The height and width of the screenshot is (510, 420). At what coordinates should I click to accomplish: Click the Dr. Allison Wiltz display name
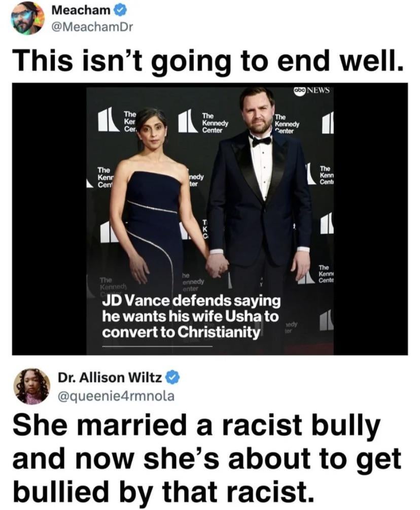point(110,378)
